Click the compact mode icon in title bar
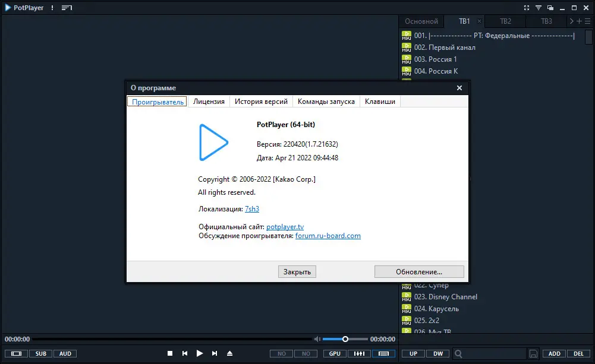Image resolution: width=595 pixels, height=364 pixels. coord(67,8)
